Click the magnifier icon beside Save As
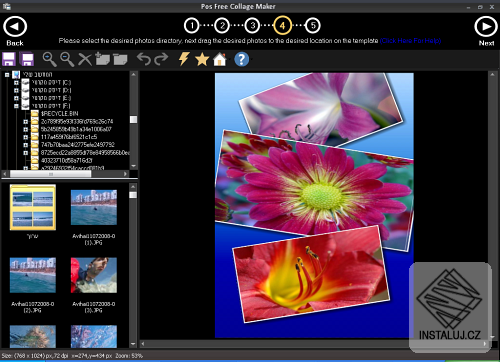 (x=49, y=59)
